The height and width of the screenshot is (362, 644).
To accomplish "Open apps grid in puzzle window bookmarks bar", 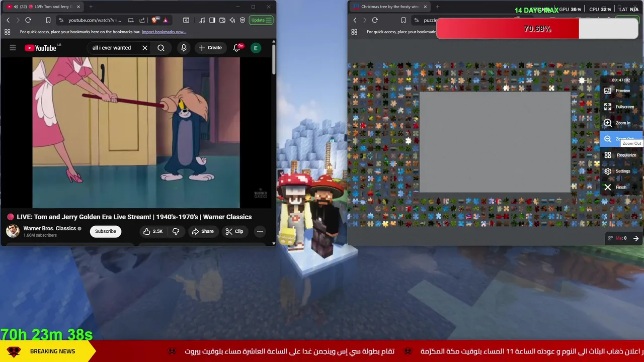I will (354, 32).
